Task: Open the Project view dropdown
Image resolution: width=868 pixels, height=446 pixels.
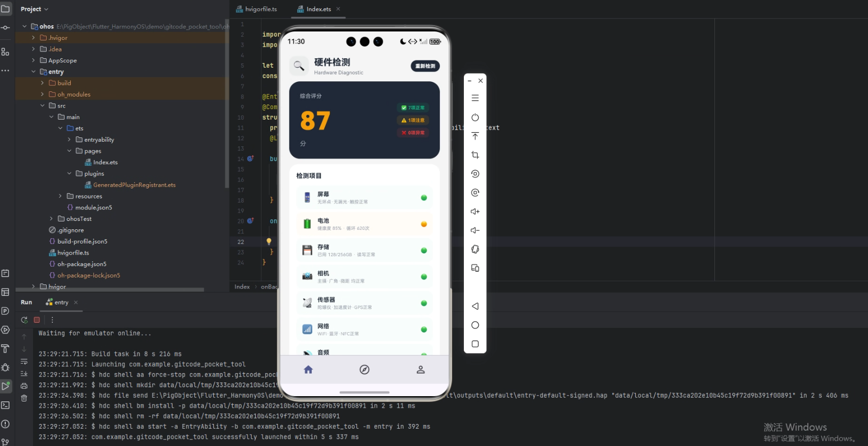Action: (35, 9)
